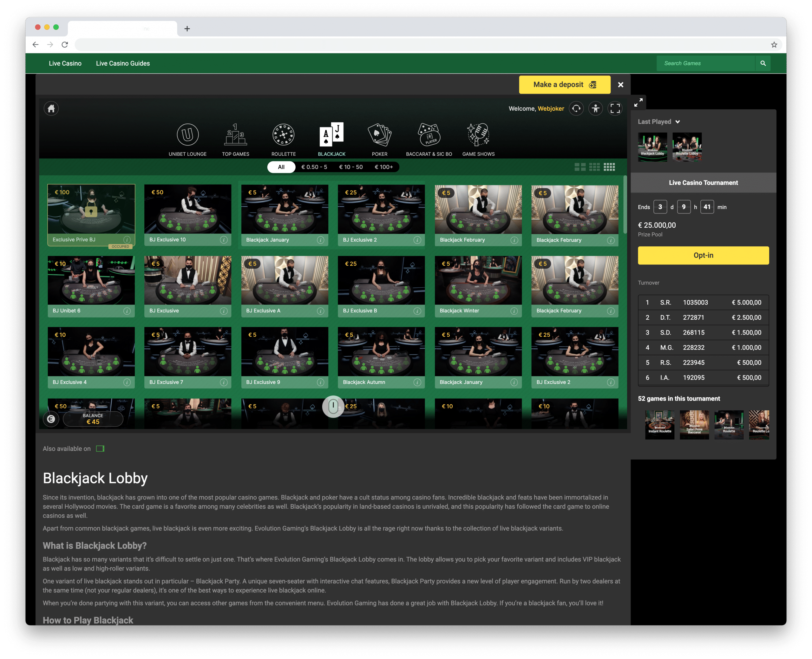Show info for Blackjack Winter
The width and height of the screenshot is (812, 659).
tap(514, 311)
